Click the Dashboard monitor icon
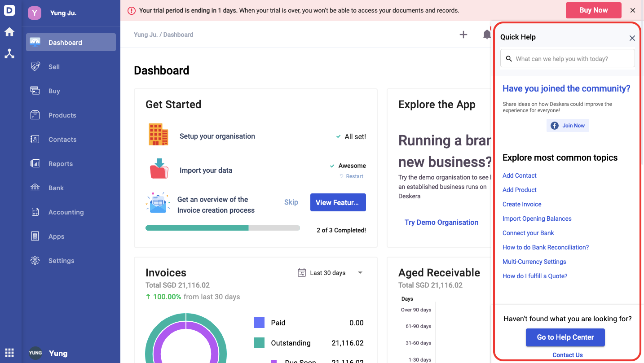 pos(35,42)
